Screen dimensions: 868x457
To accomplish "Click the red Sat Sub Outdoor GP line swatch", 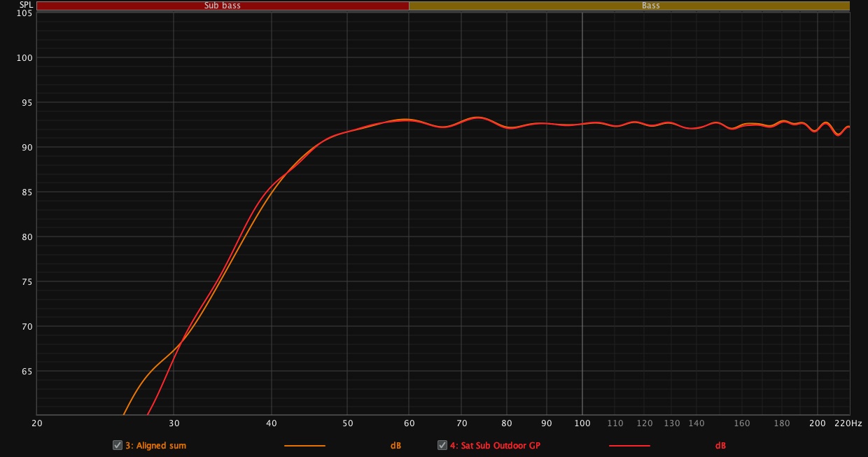I will click(x=629, y=446).
